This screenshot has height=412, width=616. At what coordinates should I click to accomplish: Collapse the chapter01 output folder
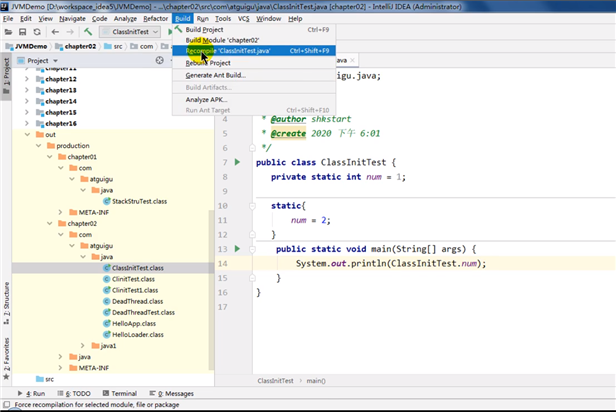tap(50, 157)
